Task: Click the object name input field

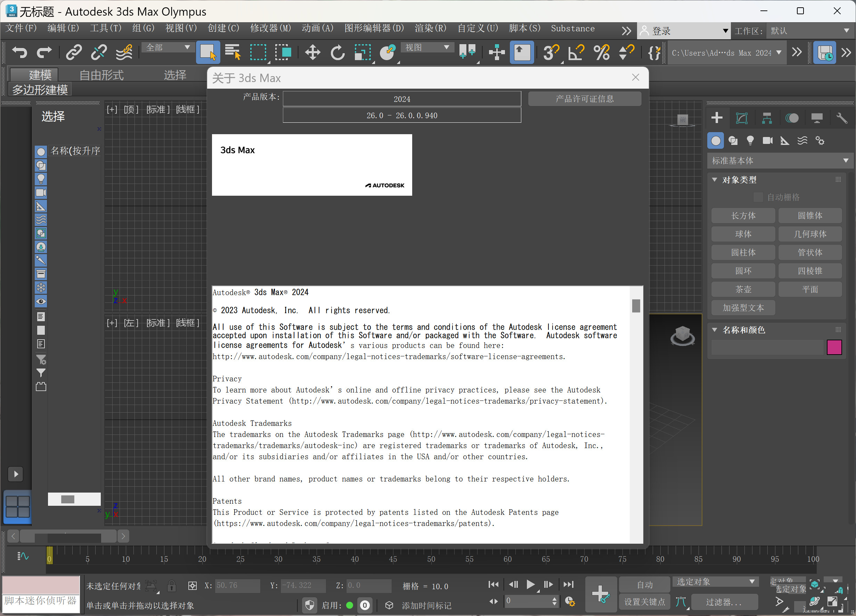Action: pos(767,347)
